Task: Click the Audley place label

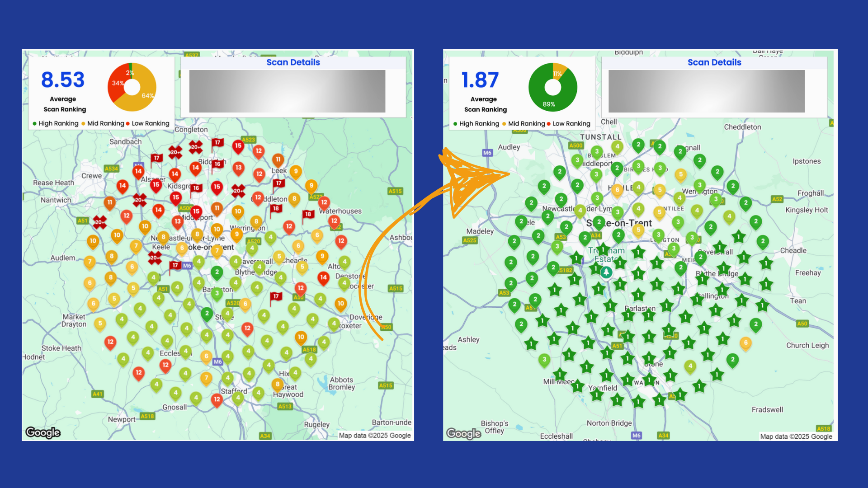Action: 509,147
